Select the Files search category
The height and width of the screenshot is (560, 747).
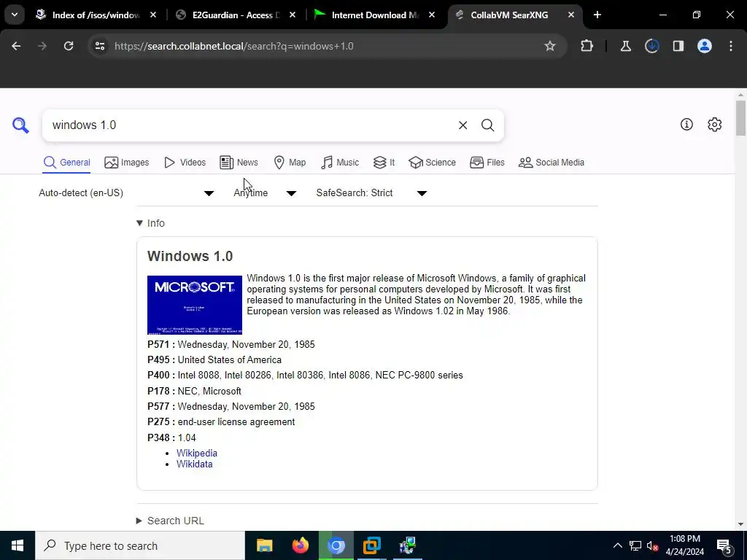pos(487,163)
